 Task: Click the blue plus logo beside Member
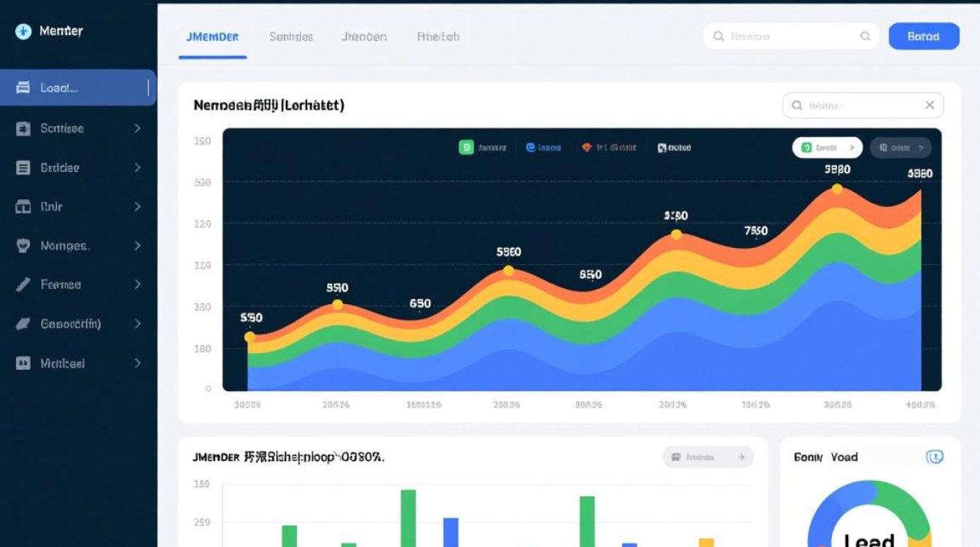pos(23,31)
